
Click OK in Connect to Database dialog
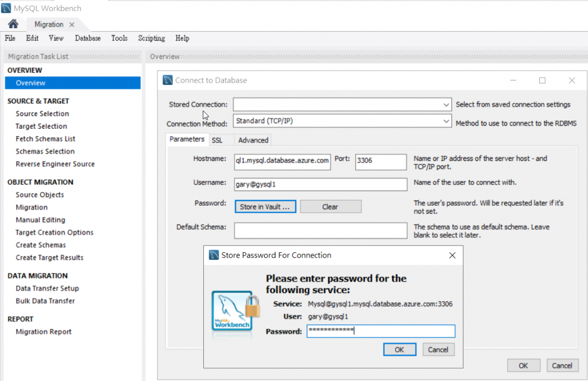524,365
